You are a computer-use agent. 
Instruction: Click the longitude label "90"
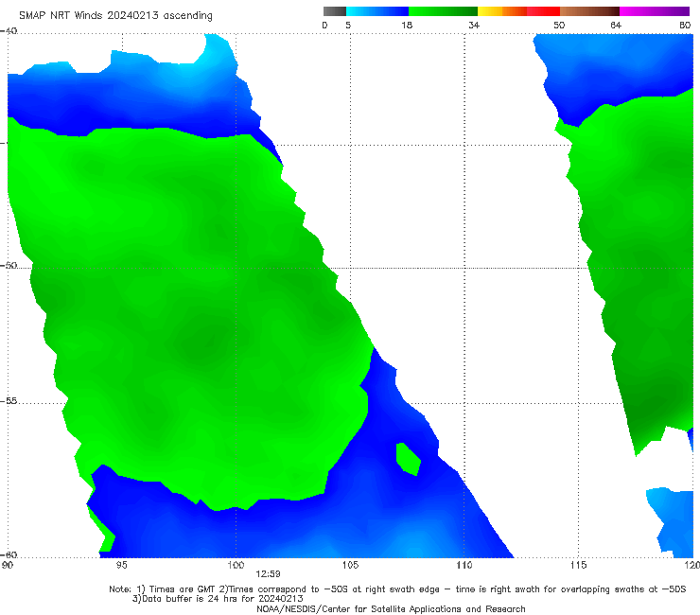8,566
